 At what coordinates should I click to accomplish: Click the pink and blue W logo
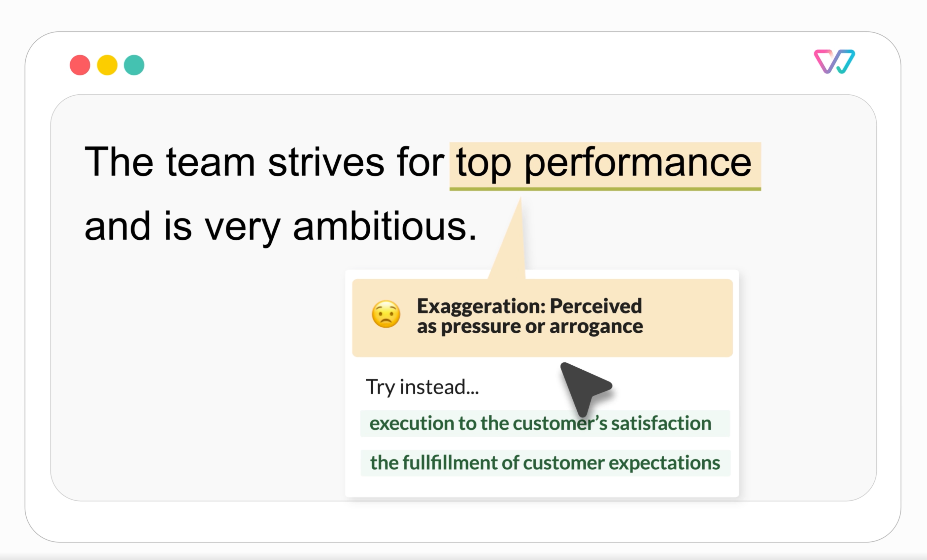coord(834,62)
